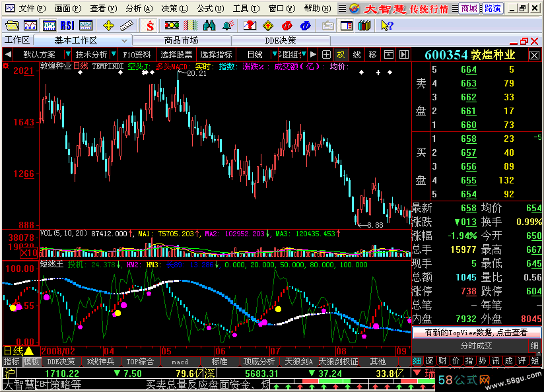Switch to the DDE决策 workspace tab

[x=281, y=41]
